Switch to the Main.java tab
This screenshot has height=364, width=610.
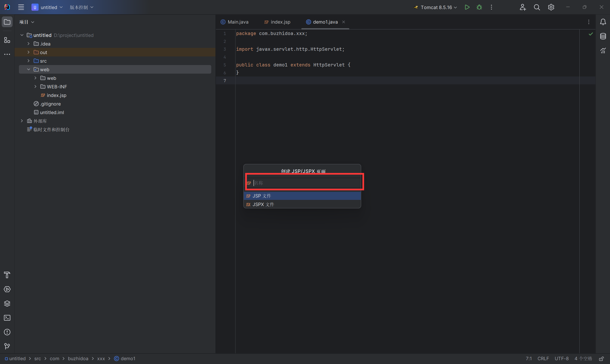(238, 22)
